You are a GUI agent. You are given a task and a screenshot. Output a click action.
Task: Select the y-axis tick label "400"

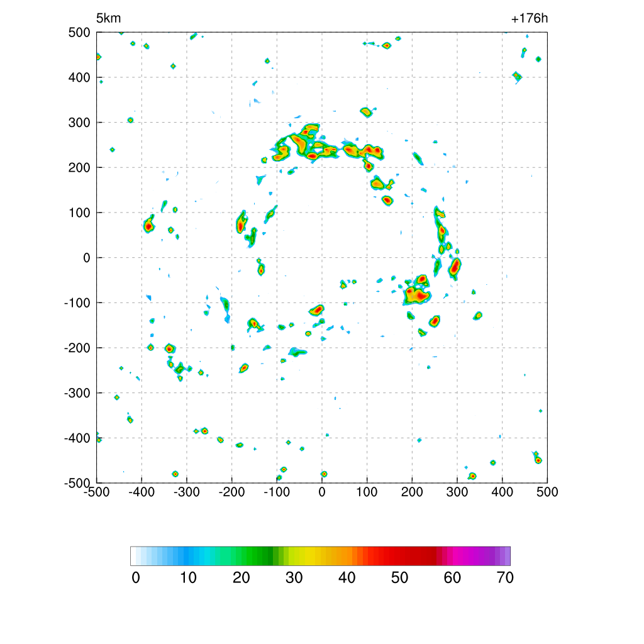[79, 77]
